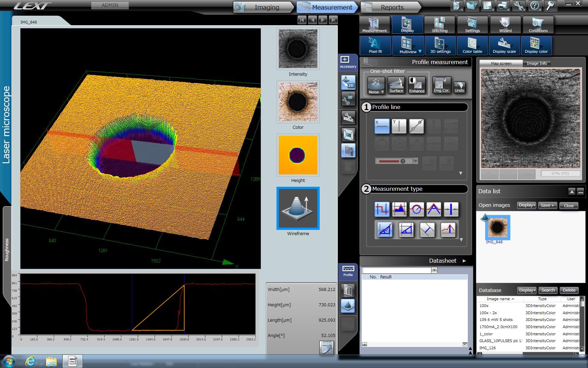The height and width of the screenshot is (368, 588).
Task: Select the Wireframe view thumbnail
Action: click(298, 208)
